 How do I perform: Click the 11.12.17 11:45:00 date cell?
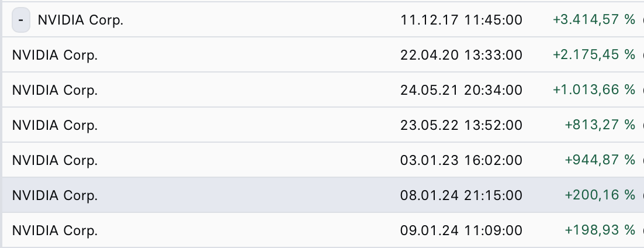pyautogui.click(x=461, y=20)
